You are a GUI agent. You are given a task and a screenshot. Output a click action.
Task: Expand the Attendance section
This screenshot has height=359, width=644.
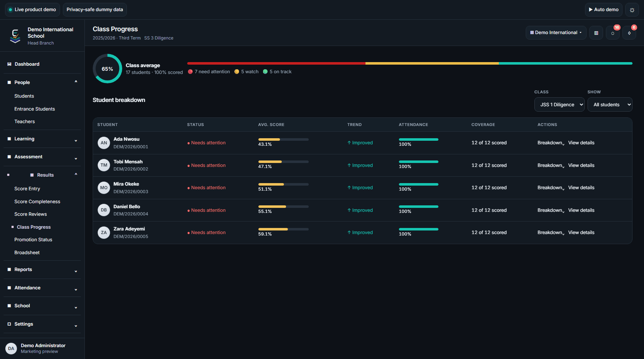42,288
